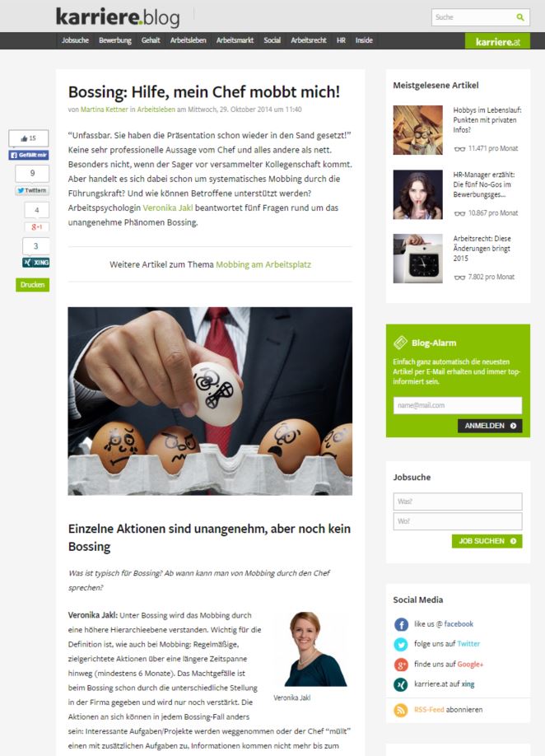Click the Google +1 share icon
This screenshot has height=756, width=545.
tap(36, 226)
